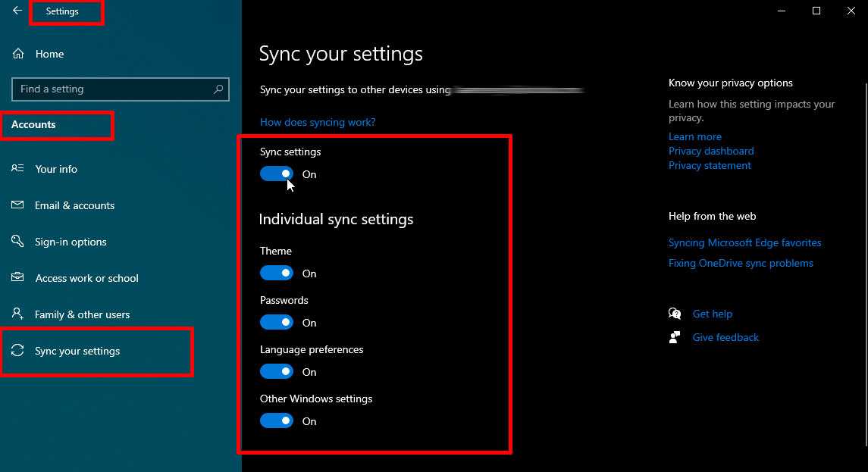Image resolution: width=868 pixels, height=472 pixels.
Task: Click the Access work or school briefcase icon
Action: 18,278
